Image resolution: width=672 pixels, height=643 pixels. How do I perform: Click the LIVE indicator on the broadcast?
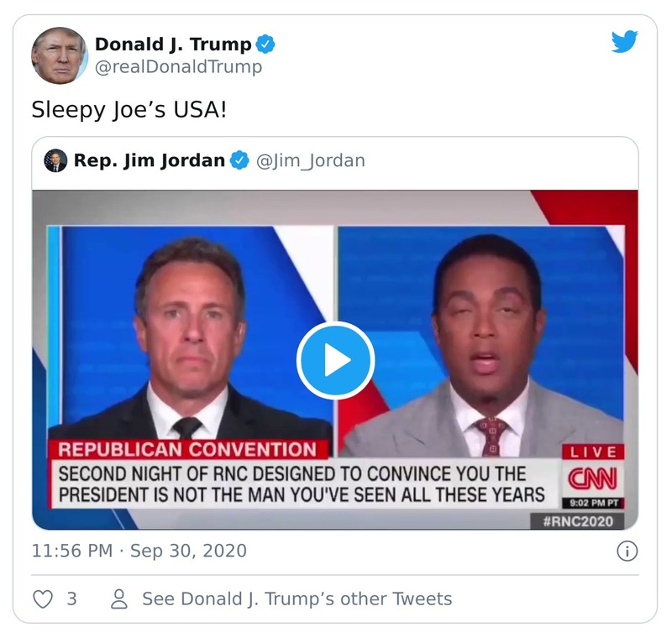592,453
